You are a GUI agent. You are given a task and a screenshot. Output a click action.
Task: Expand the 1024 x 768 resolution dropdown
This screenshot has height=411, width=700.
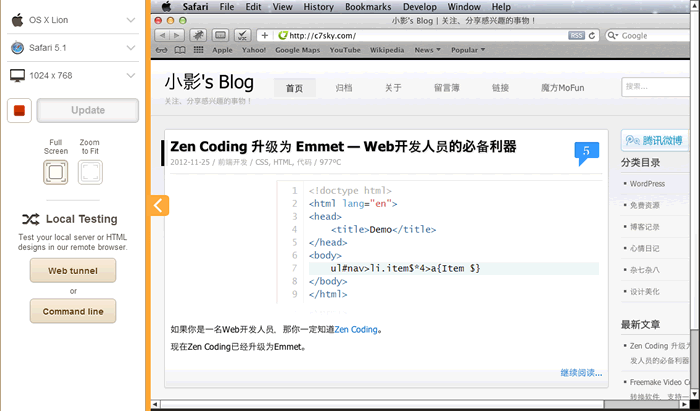pyautogui.click(x=73, y=75)
